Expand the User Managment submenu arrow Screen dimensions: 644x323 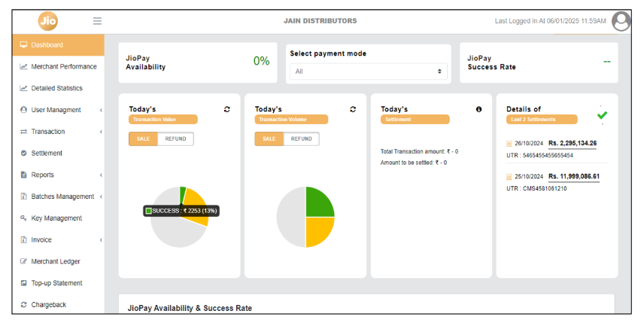pos(101,110)
